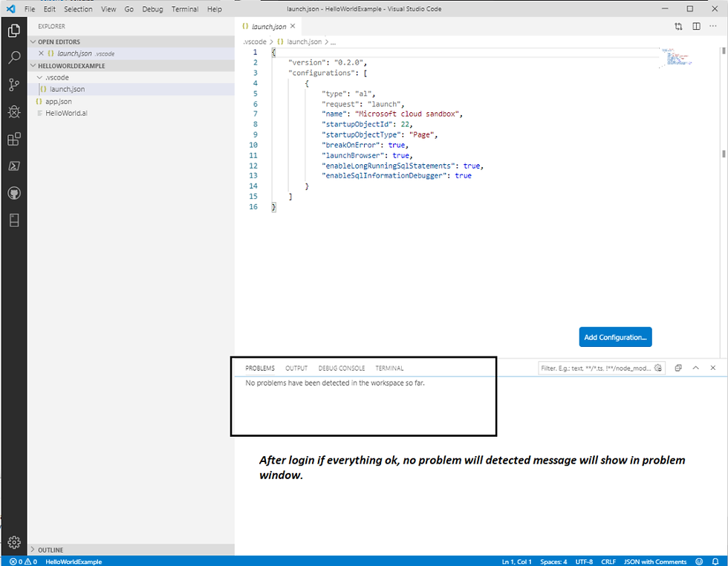The height and width of the screenshot is (566, 728).
Task: Open HelloWorld.al in the explorer
Action: tap(131, 114)
